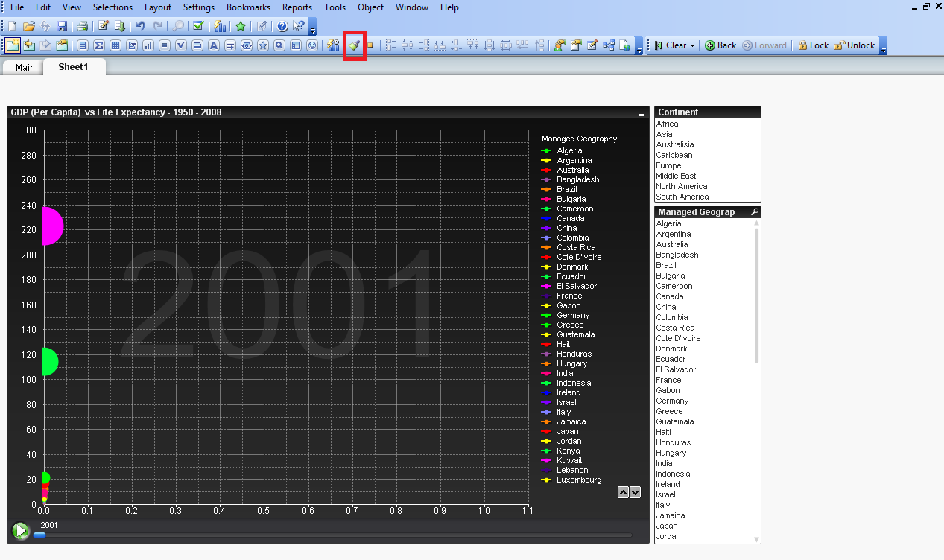The width and height of the screenshot is (944, 560).
Task: Minimize the GDP vs Life Expectancy chart
Action: (x=642, y=114)
